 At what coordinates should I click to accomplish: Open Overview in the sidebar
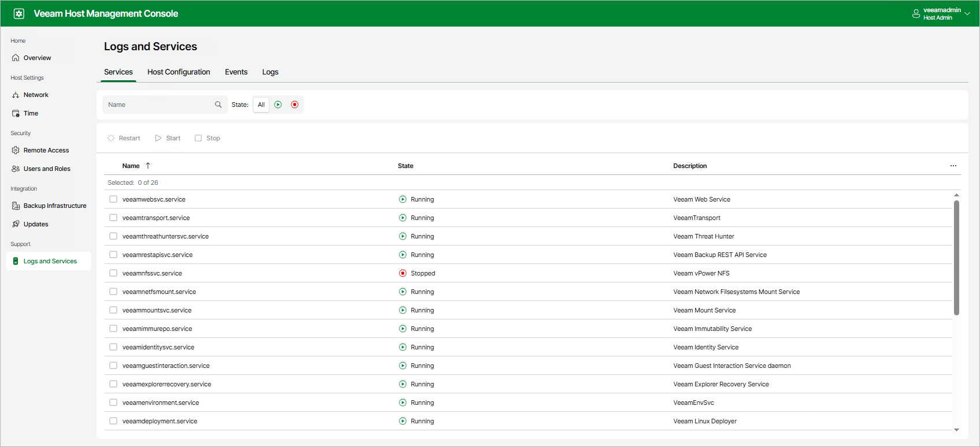(37, 58)
